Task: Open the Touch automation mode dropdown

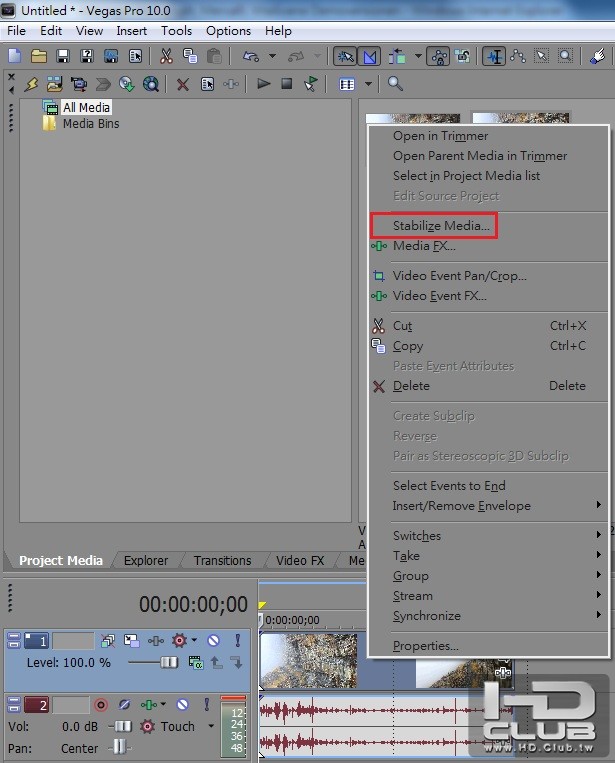Action: click(x=211, y=726)
